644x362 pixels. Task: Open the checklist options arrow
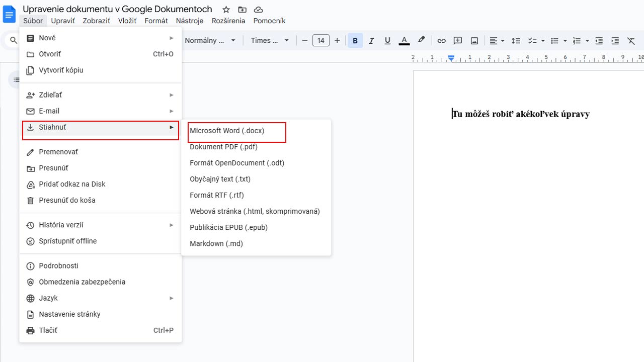point(542,41)
